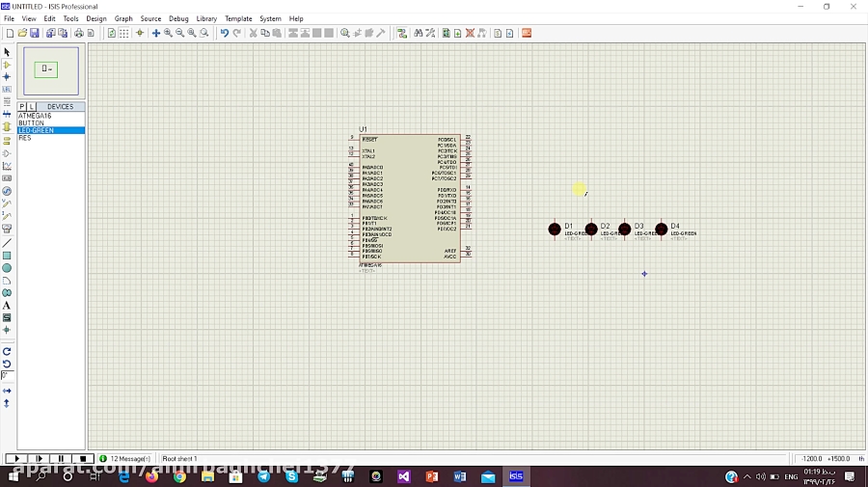Click the L library button
Image resolution: width=868 pixels, height=487 pixels.
[x=32, y=107]
